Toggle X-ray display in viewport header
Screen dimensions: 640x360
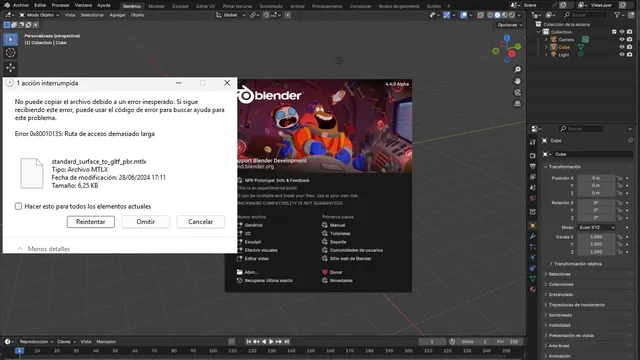481,15
